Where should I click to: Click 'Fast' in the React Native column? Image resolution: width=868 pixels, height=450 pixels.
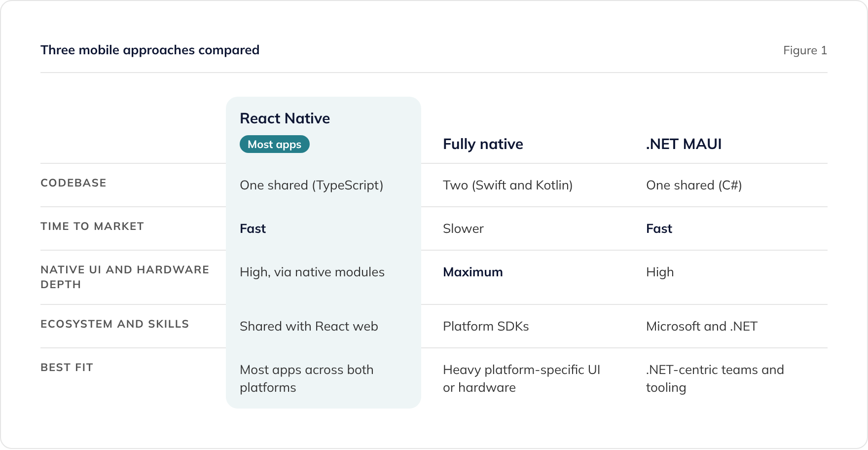253,229
